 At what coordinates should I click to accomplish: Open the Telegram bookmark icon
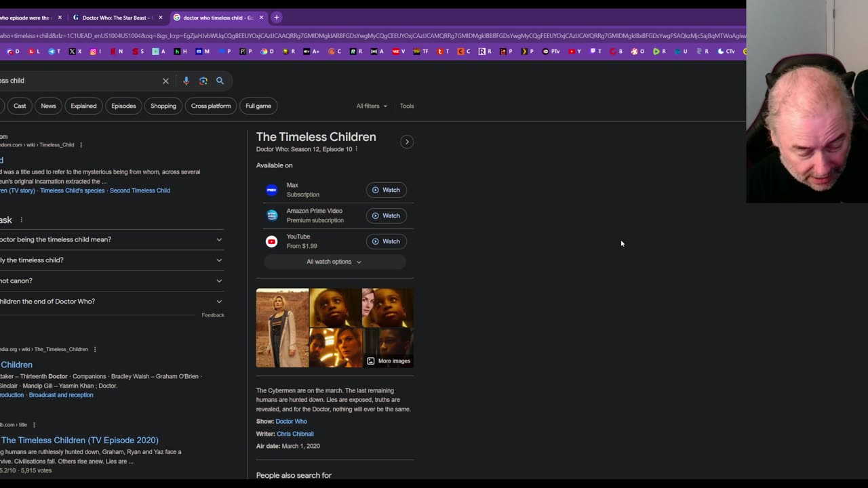click(x=54, y=51)
